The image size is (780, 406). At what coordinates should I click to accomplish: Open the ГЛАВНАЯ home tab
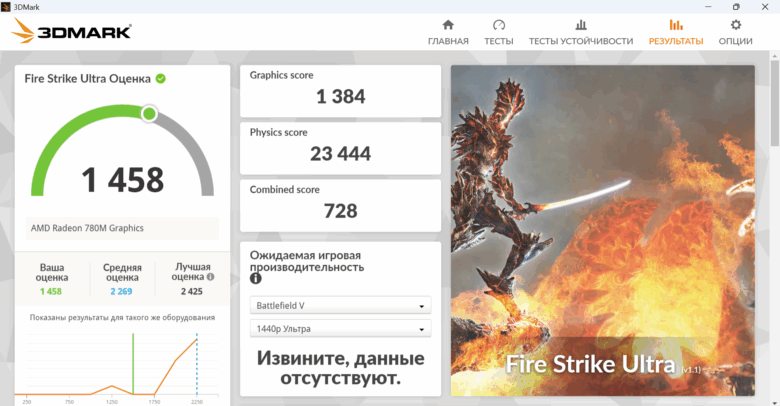coord(448,33)
